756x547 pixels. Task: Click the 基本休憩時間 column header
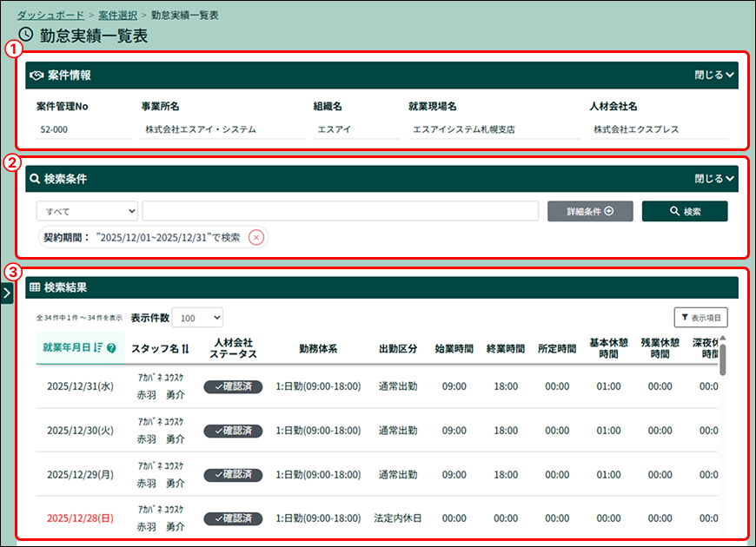tap(608, 348)
